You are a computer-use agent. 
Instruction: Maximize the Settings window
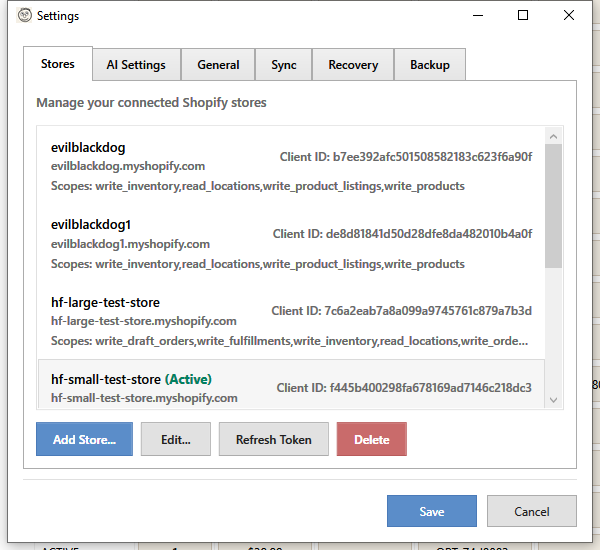point(523,15)
